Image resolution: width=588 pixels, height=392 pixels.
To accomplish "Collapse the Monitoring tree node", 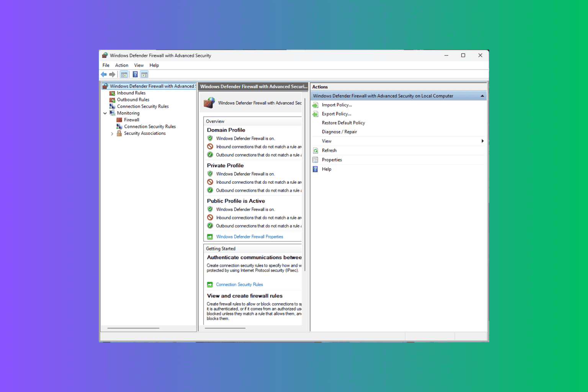I will (x=105, y=113).
